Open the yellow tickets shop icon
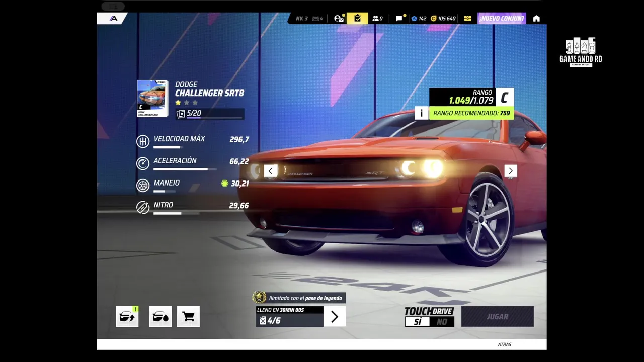The image size is (644, 362). 467,19
